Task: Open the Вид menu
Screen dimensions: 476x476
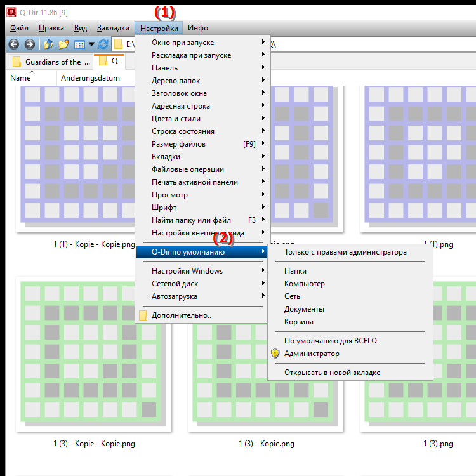Action: pos(81,28)
